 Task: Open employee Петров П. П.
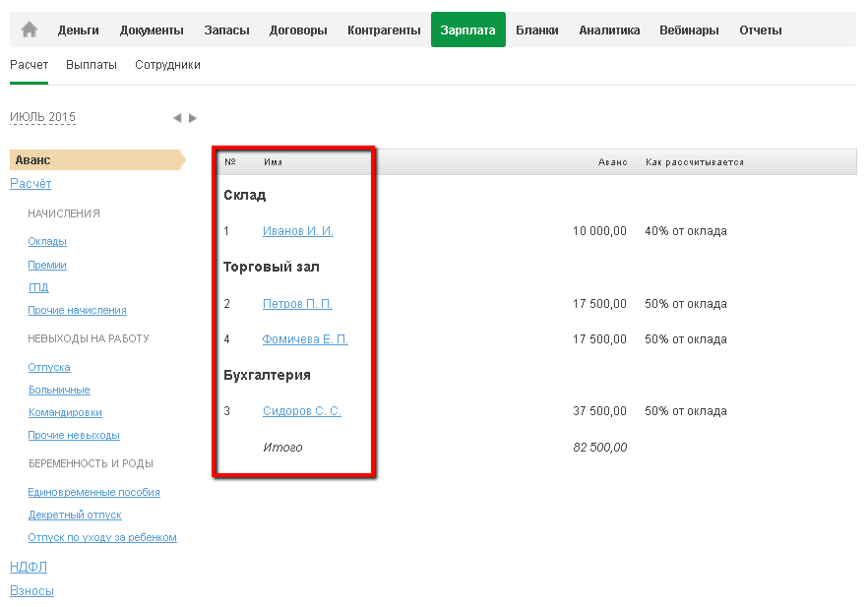pos(297,304)
